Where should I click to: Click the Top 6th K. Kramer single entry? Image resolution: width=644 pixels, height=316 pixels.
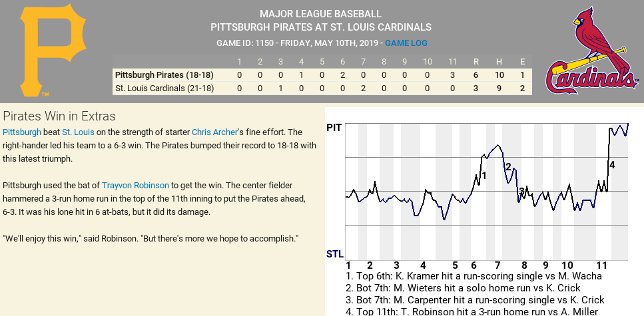[x=474, y=276]
